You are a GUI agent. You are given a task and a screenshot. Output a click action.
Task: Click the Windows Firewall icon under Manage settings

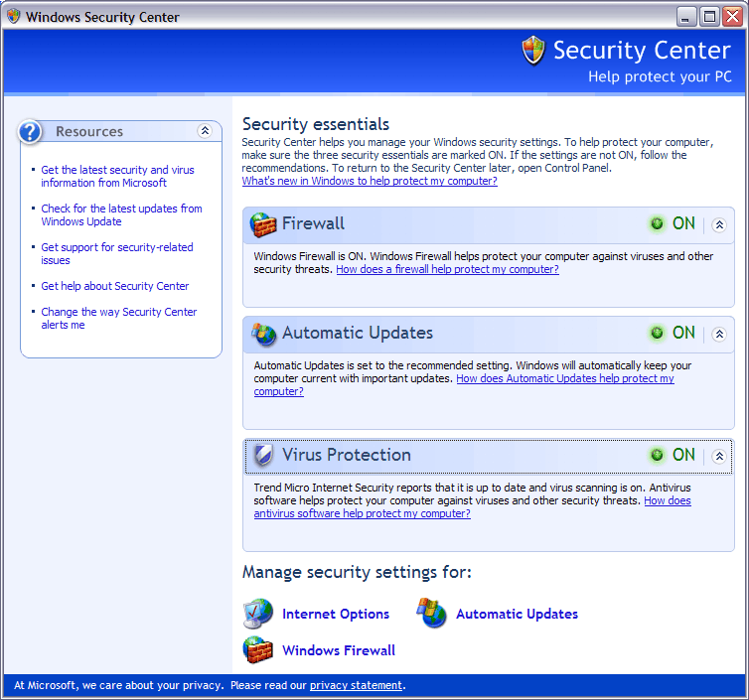click(258, 650)
